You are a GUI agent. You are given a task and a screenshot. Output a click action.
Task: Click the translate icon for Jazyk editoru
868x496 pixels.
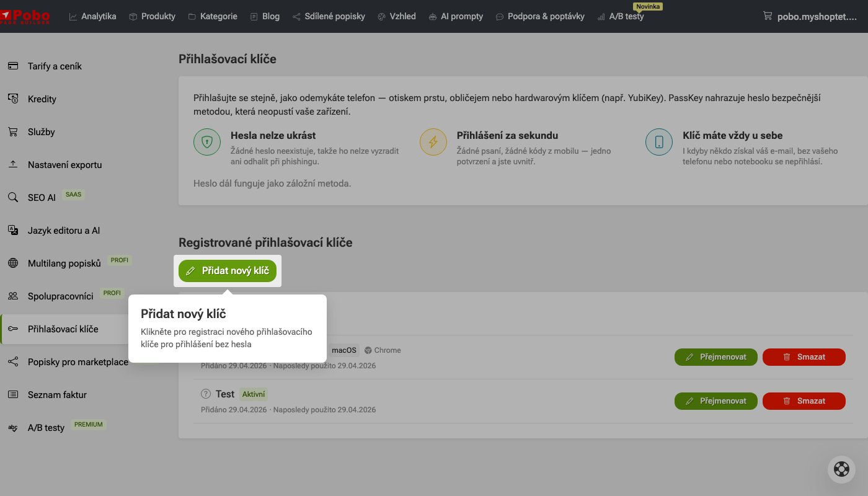(13, 230)
